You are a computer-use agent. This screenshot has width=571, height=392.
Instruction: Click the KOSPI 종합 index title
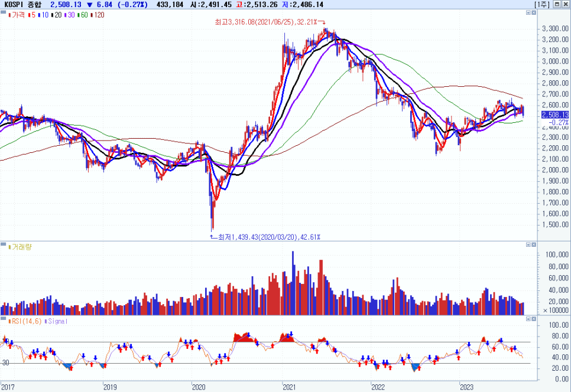(22, 4)
